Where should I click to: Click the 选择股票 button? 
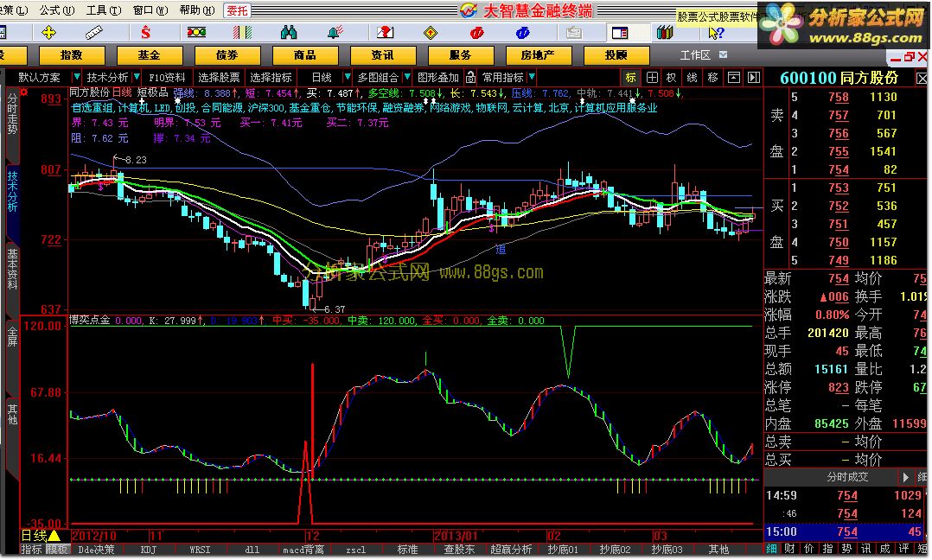pyautogui.click(x=219, y=77)
